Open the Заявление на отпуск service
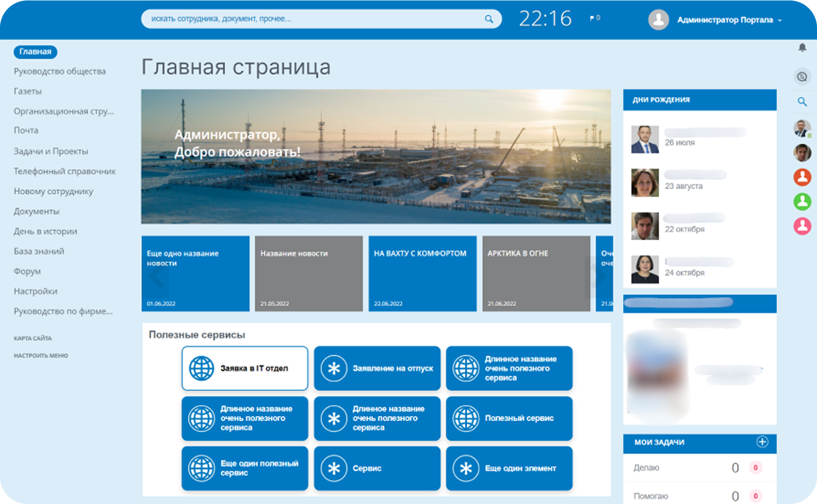817x504 pixels. pyautogui.click(x=377, y=368)
